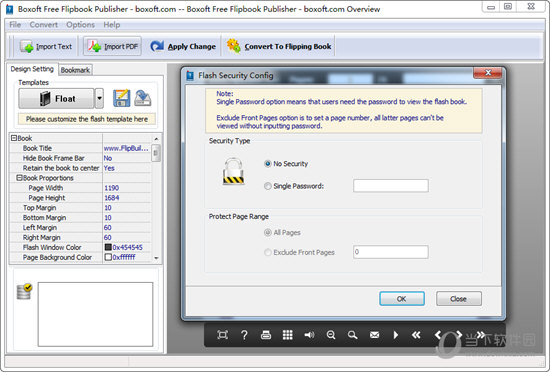
Task: Toggle sound speaker icon in the flipbook toolbar
Action: [x=309, y=335]
